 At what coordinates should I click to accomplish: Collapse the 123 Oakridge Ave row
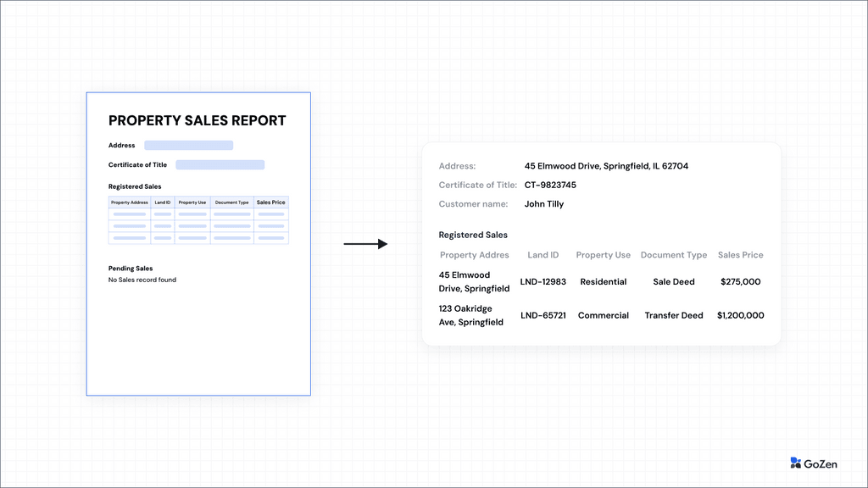pyautogui.click(x=471, y=315)
